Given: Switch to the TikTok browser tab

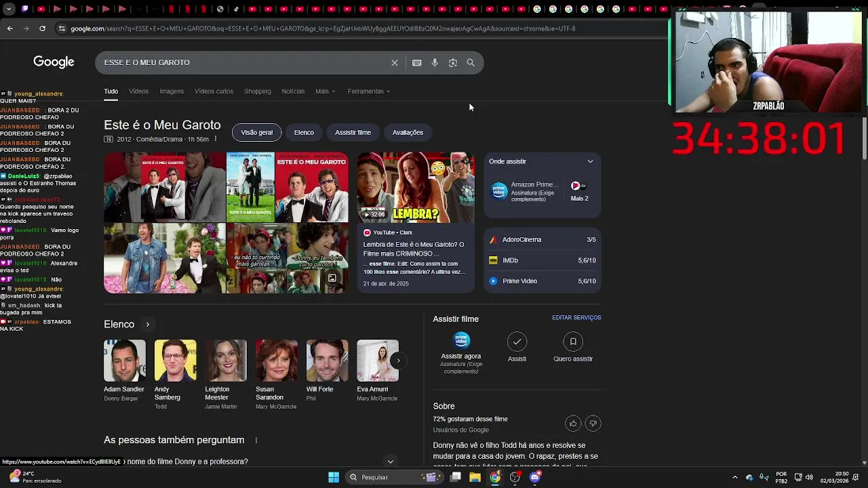Looking at the screenshot, I should click(x=236, y=9).
